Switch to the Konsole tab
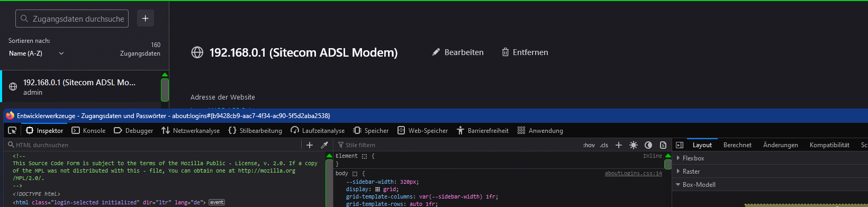Viewport: 868px width, 207px height. (88, 130)
